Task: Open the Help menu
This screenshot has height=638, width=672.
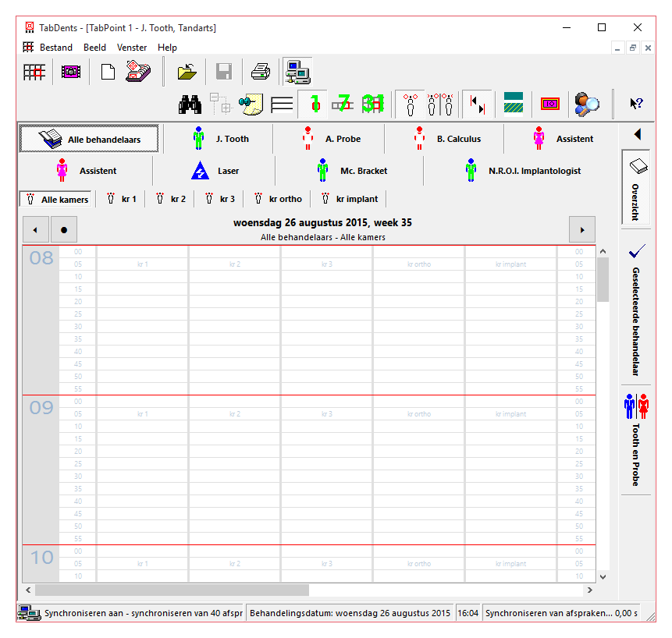Action: pos(167,48)
